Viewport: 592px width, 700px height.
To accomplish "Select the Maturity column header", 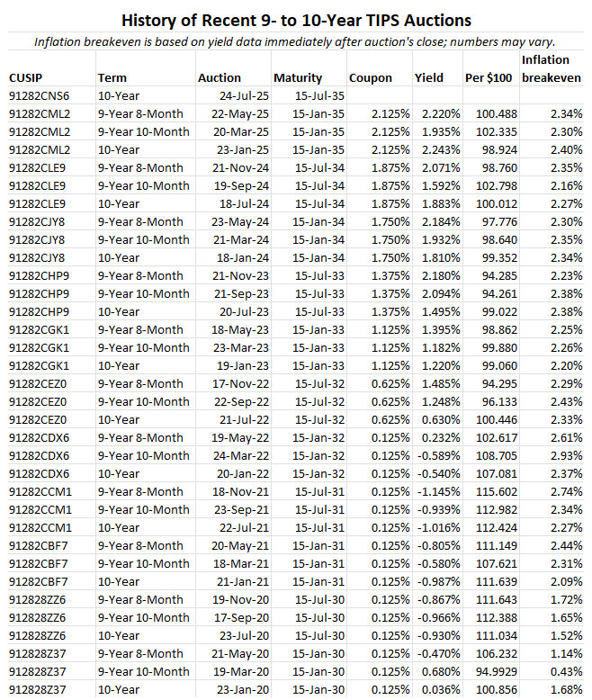I will [x=298, y=78].
